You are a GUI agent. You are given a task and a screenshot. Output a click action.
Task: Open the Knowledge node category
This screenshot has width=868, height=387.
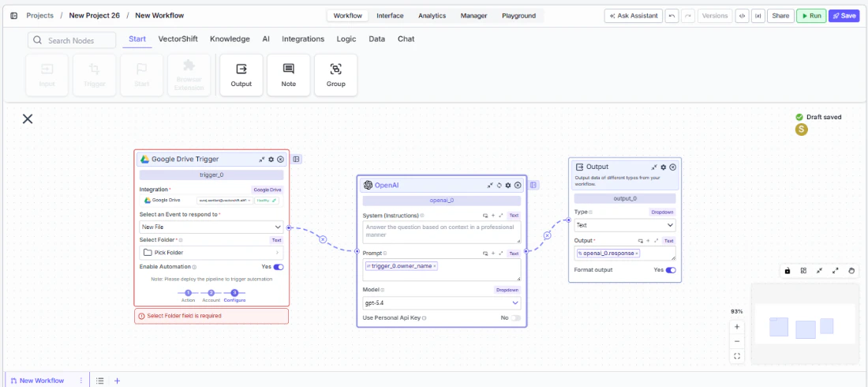(x=230, y=39)
